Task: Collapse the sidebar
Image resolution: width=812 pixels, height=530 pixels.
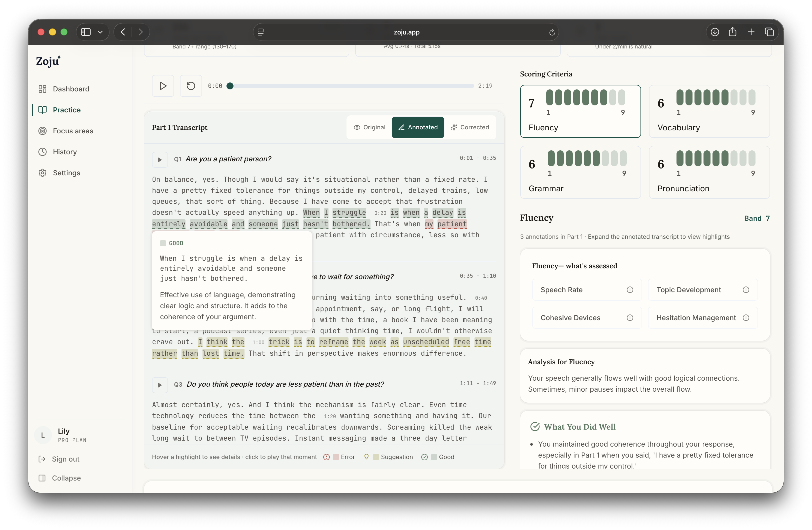Action: click(66, 478)
